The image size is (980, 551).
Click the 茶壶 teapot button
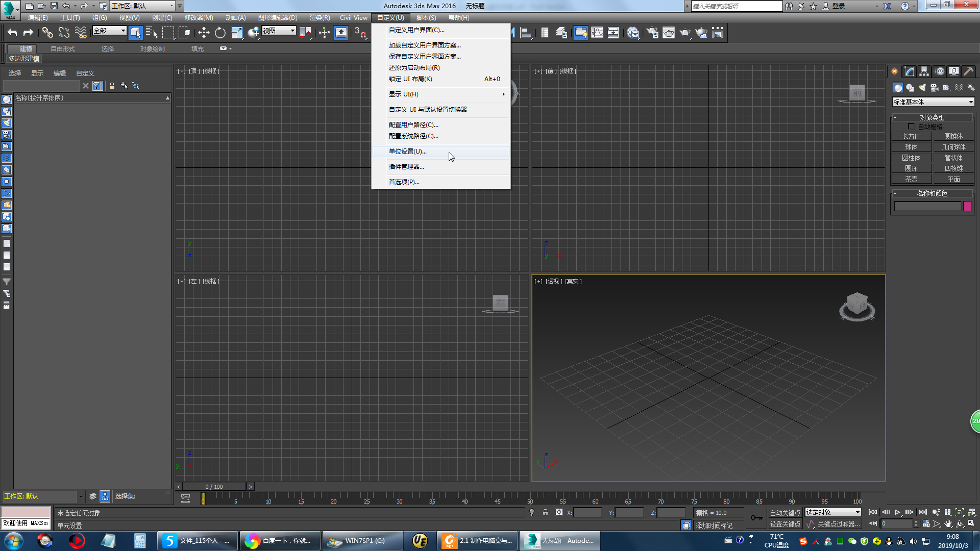click(911, 179)
